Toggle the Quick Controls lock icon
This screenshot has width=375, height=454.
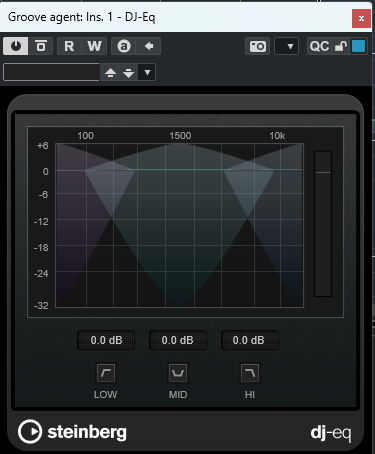[341, 46]
